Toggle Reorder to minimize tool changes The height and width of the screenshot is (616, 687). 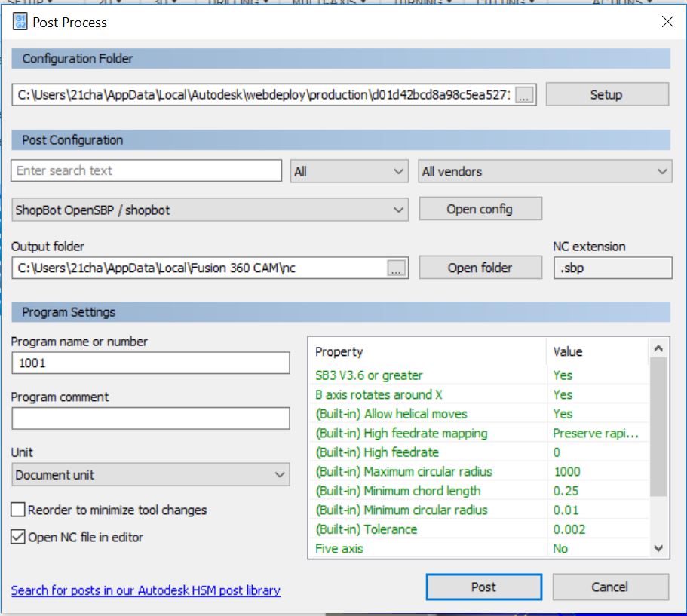pyautogui.click(x=18, y=510)
